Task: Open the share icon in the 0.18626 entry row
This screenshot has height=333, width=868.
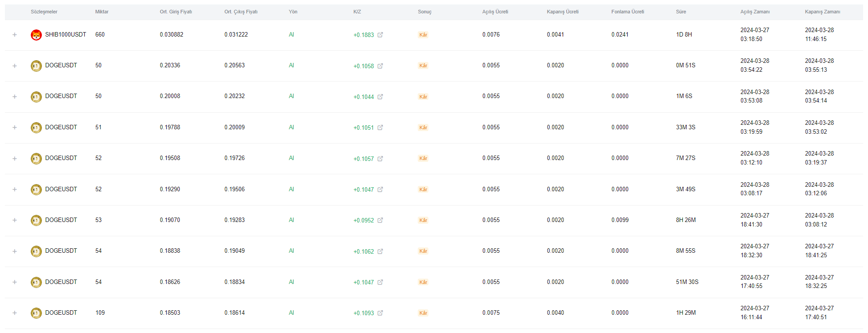Action: point(380,282)
